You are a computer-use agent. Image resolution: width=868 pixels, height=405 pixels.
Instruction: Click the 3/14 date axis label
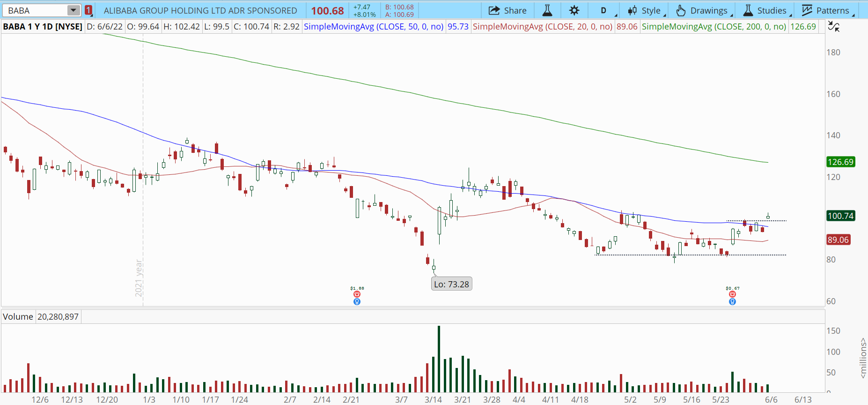click(433, 399)
